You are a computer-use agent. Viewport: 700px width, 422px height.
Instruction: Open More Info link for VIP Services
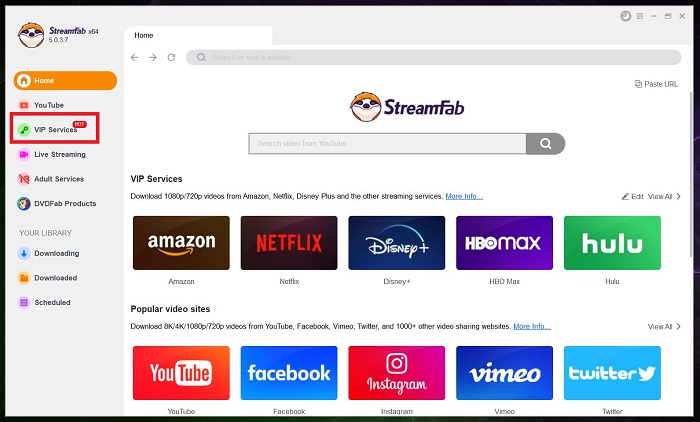pos(464,196)
